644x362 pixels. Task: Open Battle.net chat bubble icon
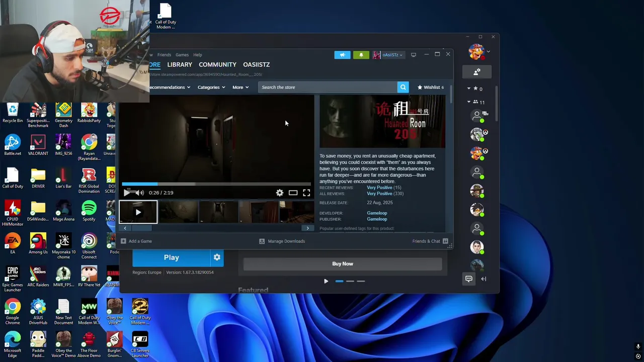pyautogui.click(x=469, y=279)
